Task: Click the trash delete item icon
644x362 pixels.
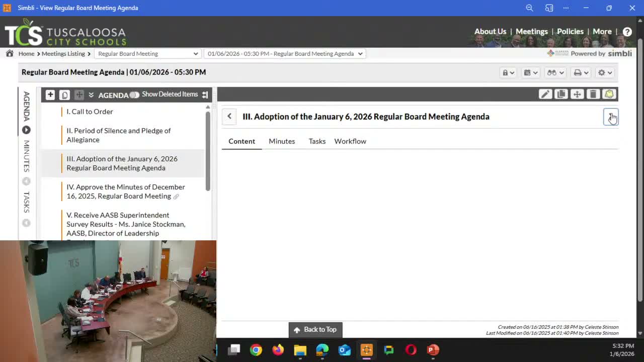Action: (x=593, y=95)
